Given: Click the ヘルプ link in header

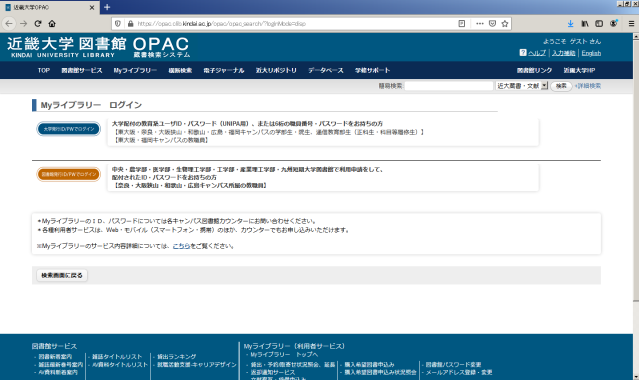Looking at the screenshot, I should point(537,53).
